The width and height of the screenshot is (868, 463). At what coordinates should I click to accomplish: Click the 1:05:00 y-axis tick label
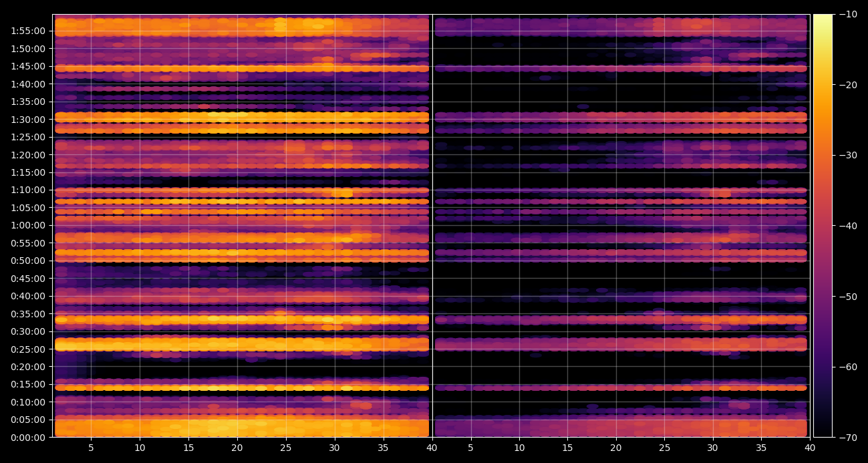tap(29, 208)
